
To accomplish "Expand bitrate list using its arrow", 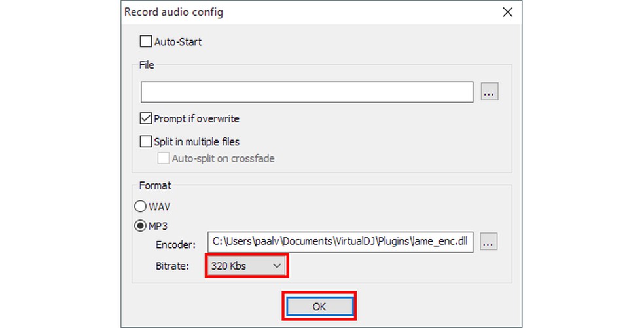I will click(277, 266).
